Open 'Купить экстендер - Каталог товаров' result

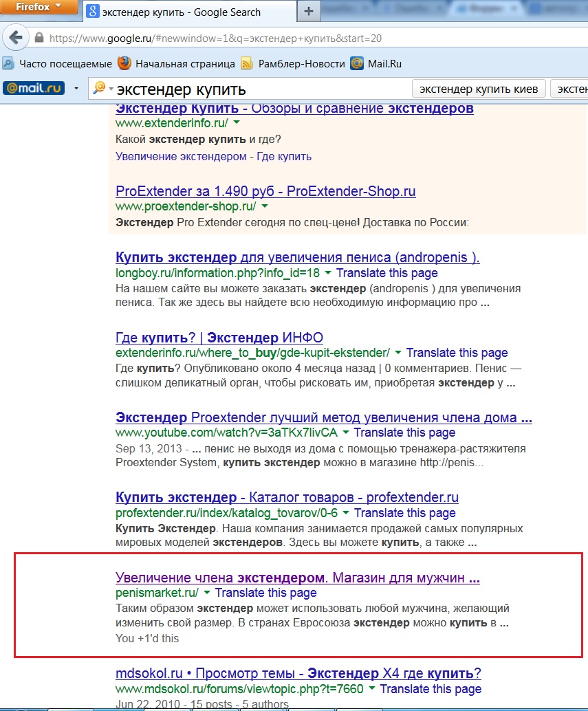(x=287, y=497)
